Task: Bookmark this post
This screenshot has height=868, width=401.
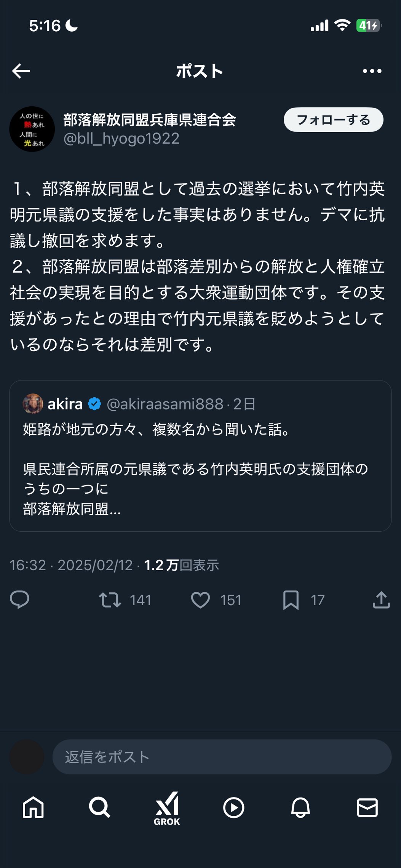Action: point(291,600)
